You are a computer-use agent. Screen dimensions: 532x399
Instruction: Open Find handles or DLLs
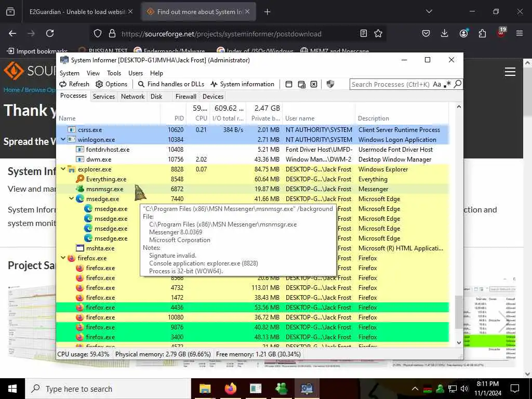pyautogui.click(x=171, y=84)
